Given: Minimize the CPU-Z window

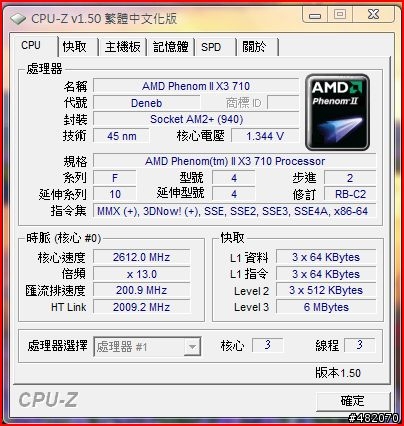Looking at the screenshot, I should (x=315, y=15).
